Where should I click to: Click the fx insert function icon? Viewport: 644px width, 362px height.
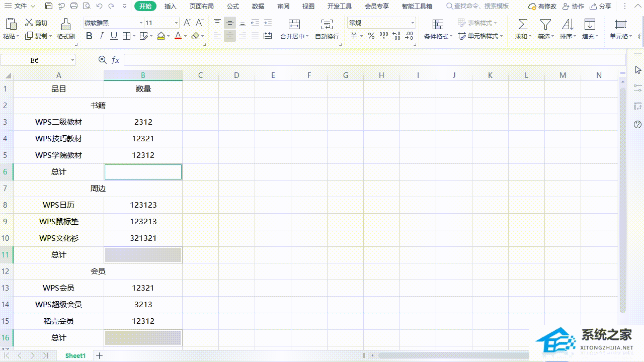[115, 60]
